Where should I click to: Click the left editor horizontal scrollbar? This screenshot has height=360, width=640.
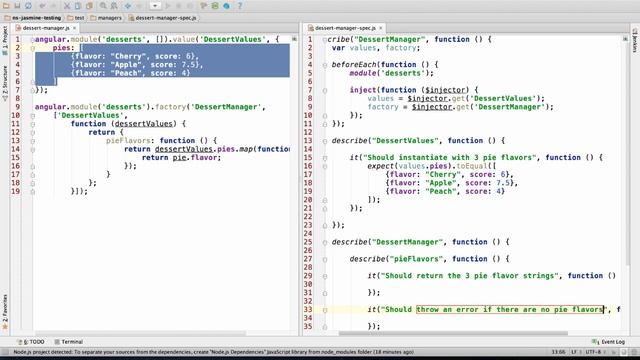pyautogui.click(x=140, y=333)
